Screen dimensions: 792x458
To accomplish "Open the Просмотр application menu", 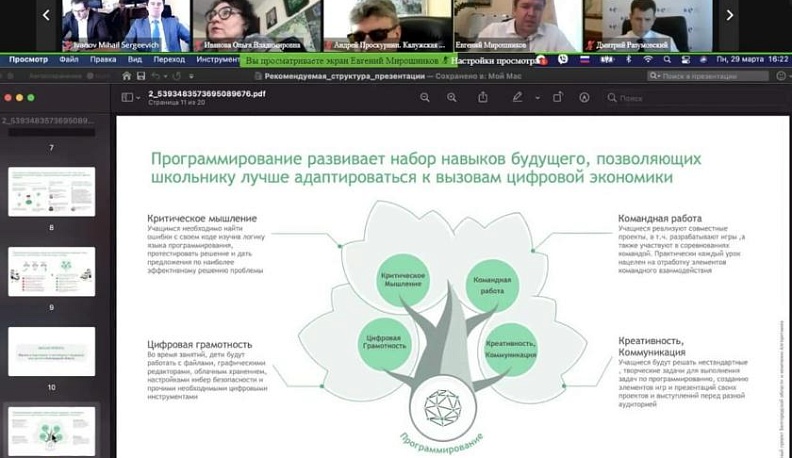I will coord(27,60).
